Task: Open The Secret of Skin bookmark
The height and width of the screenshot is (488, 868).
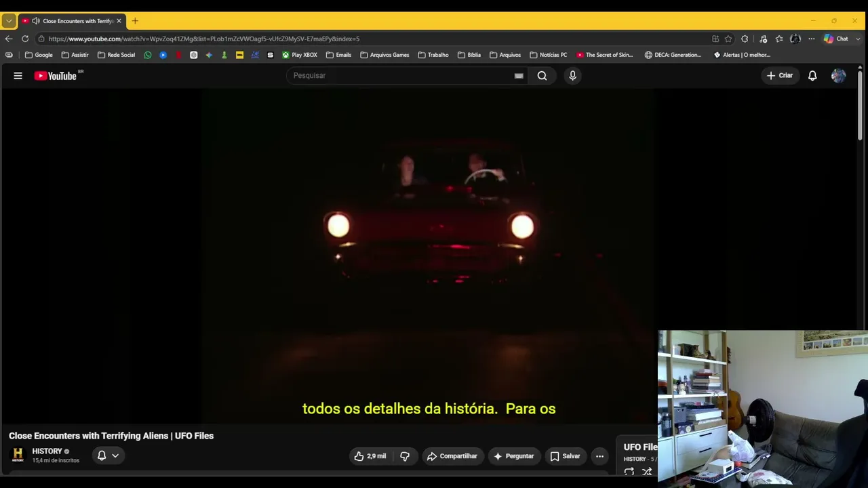Action: (x=605, y=55)
